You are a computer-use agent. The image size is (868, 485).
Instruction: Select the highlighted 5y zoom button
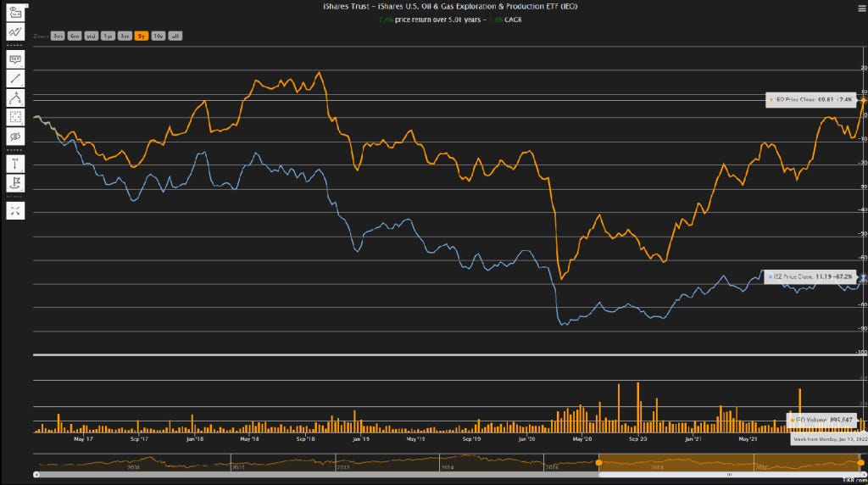[x=142, y=36]
